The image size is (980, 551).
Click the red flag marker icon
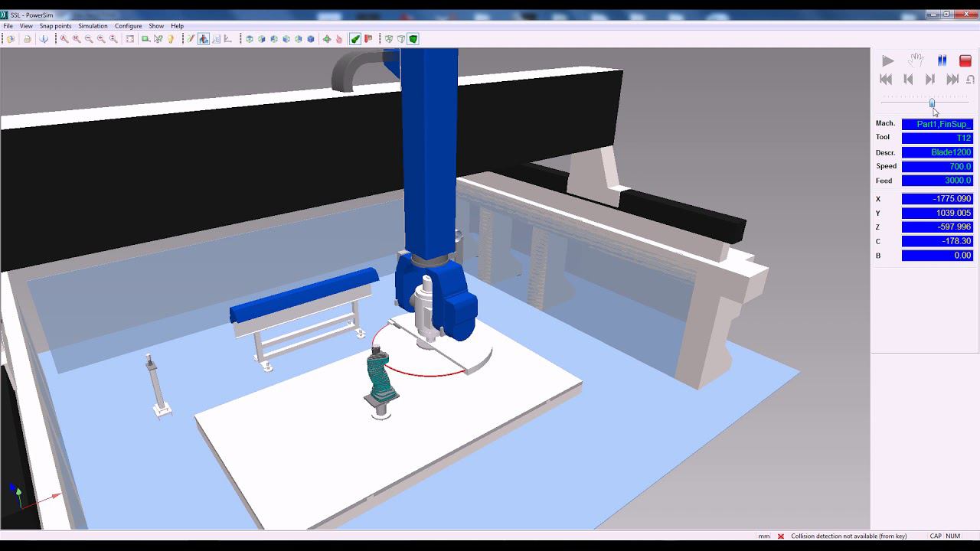[x=368, y=39]
